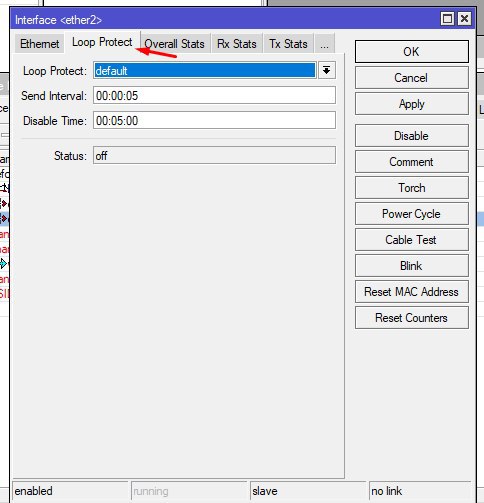Viewport: 484px width, 503px height.
Task: Run the Cable Test
Action: coord(412,240)
